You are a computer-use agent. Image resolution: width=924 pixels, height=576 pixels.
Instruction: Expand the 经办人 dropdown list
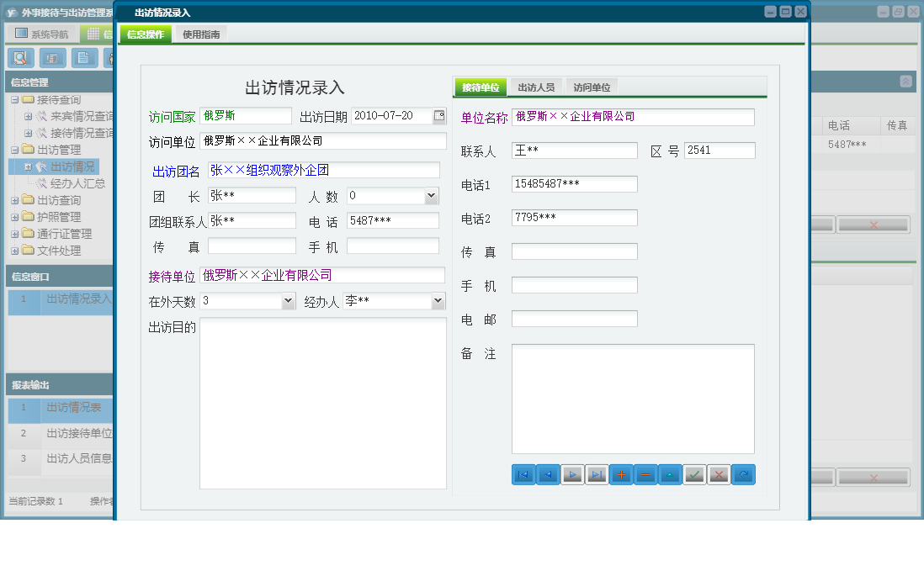[x=438, y=301]
